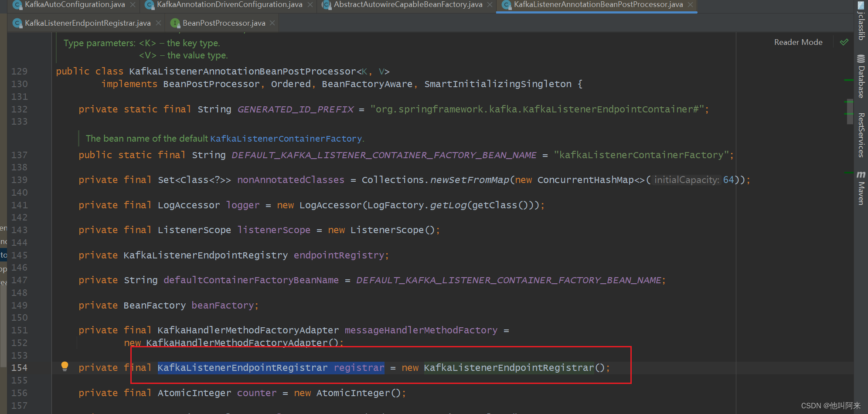The image size is (868, 414).
Task: Open the jclasslib tool window
Action: point(861,21)
